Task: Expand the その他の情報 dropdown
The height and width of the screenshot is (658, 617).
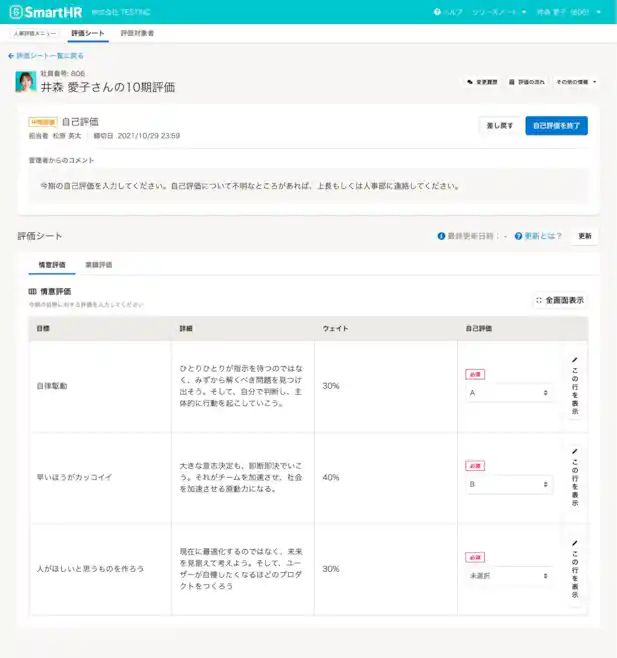Action: [x=576, y=82]
